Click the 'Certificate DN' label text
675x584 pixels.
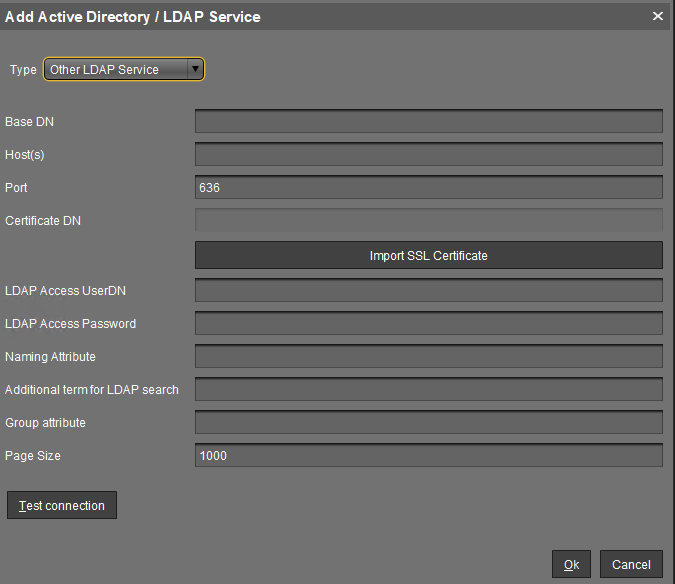click(43, 221)
